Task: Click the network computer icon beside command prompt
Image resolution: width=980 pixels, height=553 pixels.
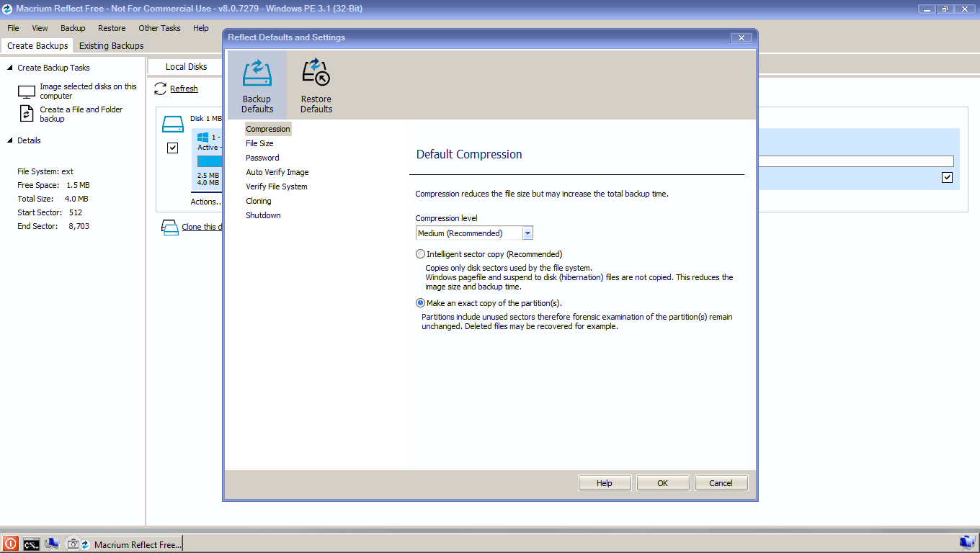Action: [x=51, y=544]
